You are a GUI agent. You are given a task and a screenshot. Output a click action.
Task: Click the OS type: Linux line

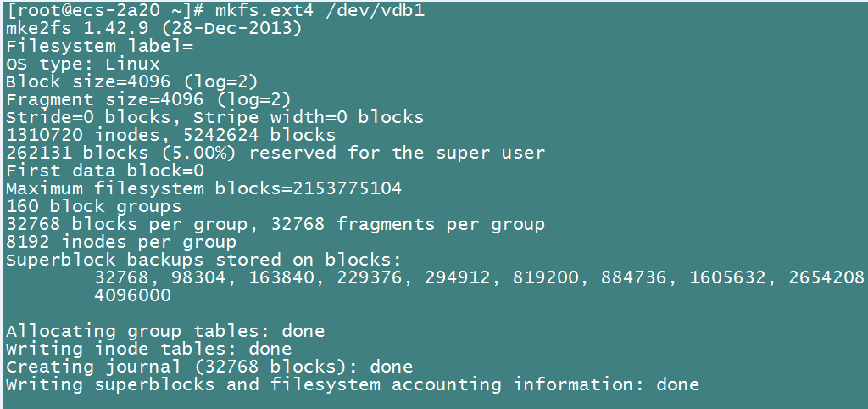(83, 64)
